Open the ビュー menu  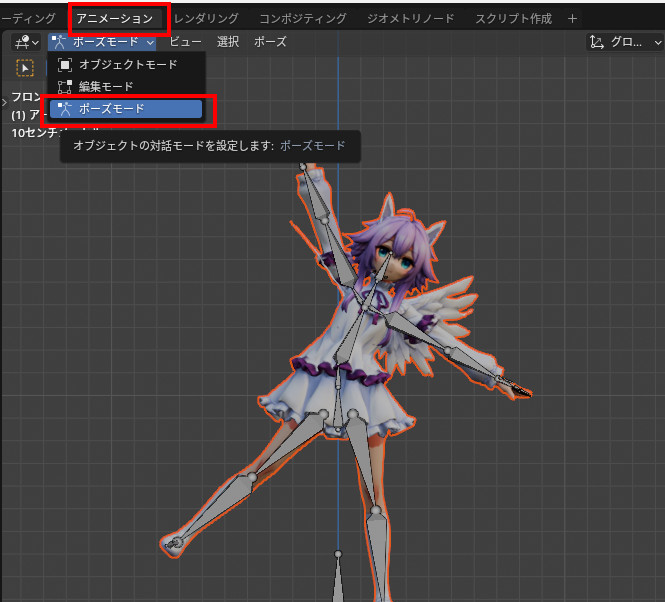(x=184, y=42)
